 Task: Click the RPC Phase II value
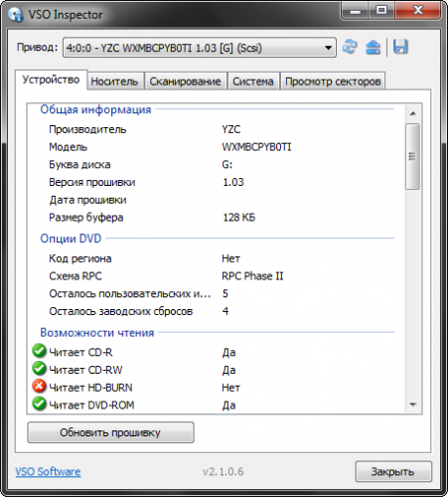[x=252, y=276]
